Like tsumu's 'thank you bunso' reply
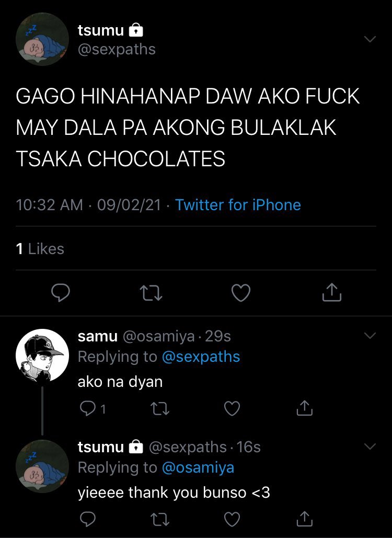This screenshot has height=538, width=392. click(232, 519)
